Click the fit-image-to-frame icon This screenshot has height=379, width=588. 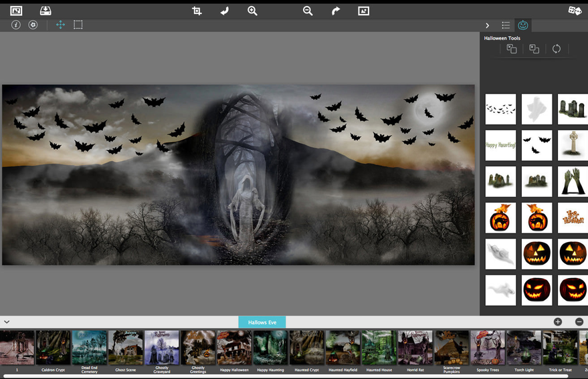pyautogui.click(x=363, y=11)
